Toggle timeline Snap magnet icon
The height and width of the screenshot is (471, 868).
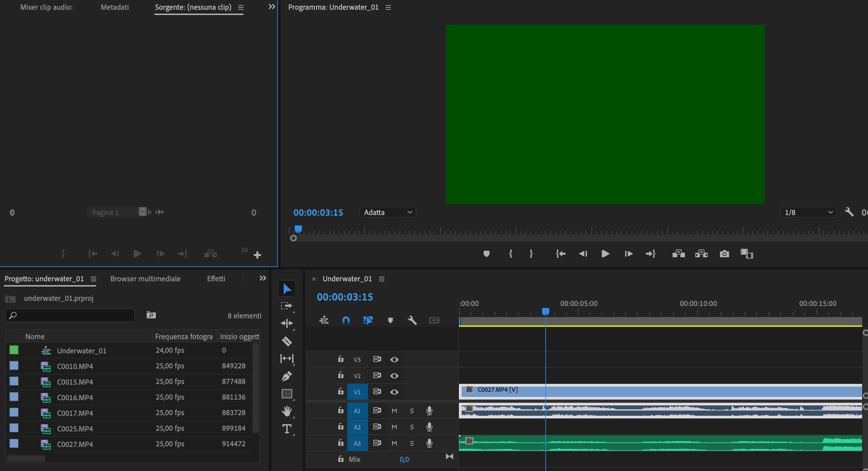tap(346, 320)
